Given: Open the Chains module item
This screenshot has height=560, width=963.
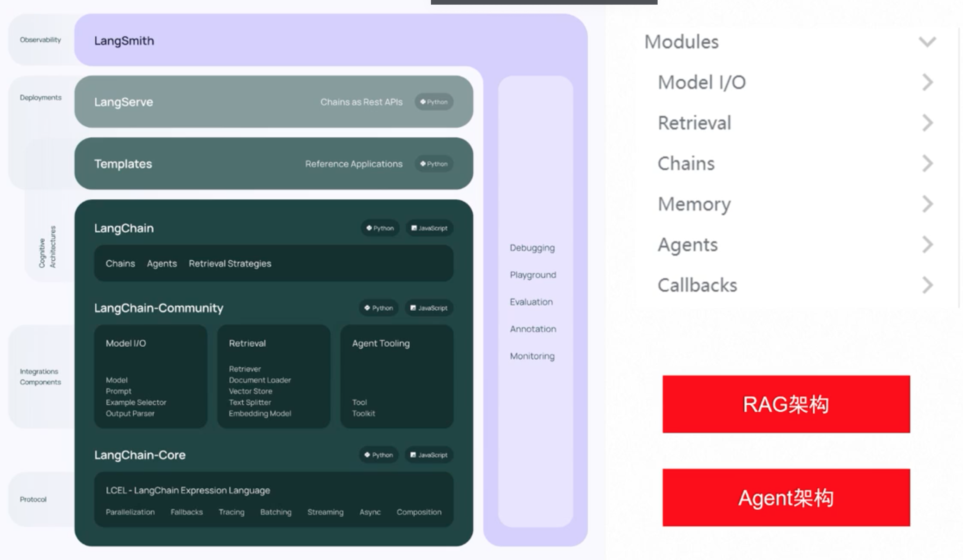Looking at the screenshot, I should pyautogui.click(x=686, y=164).
